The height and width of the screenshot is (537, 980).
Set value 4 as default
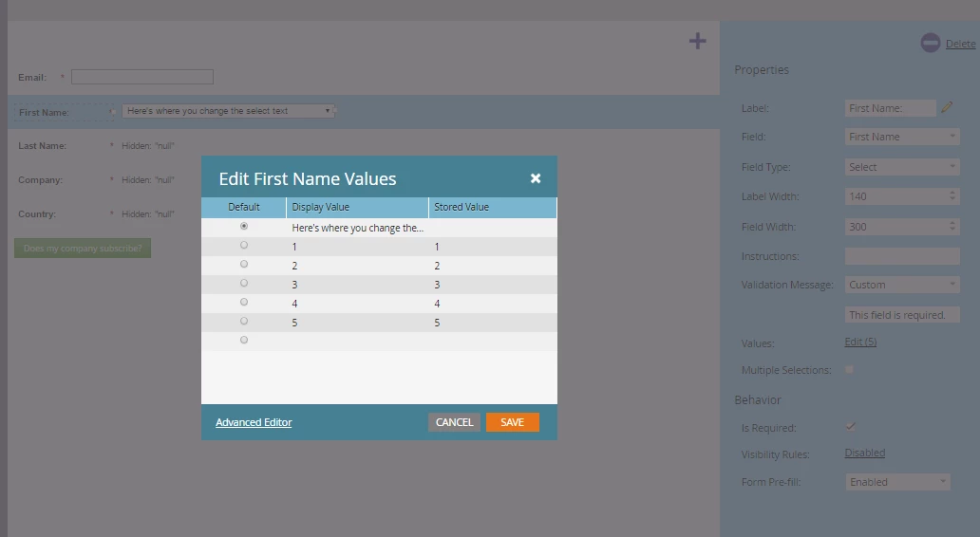[x=244, y=303]
